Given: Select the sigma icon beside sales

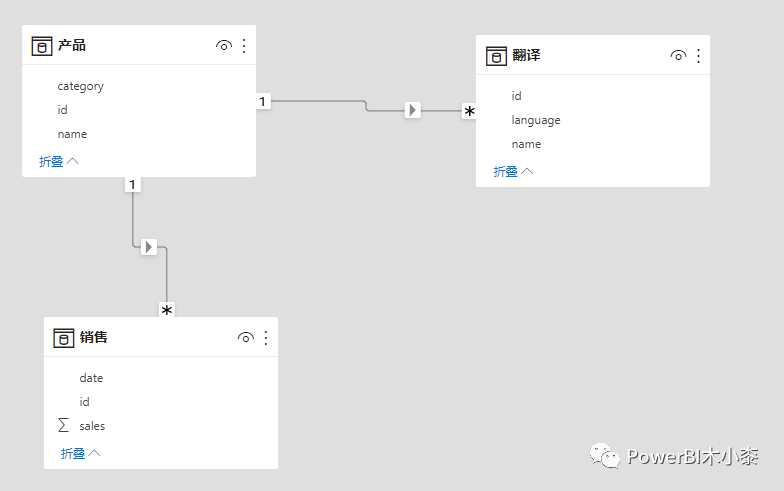Looking at the screenshot, I should (x=63, y=426).
